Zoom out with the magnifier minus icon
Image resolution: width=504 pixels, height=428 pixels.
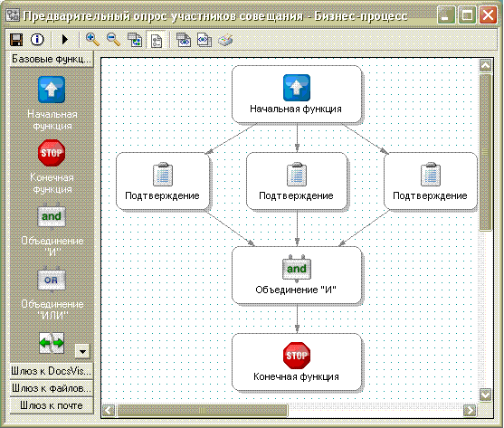pyautogui.click(x=113, y=40)
